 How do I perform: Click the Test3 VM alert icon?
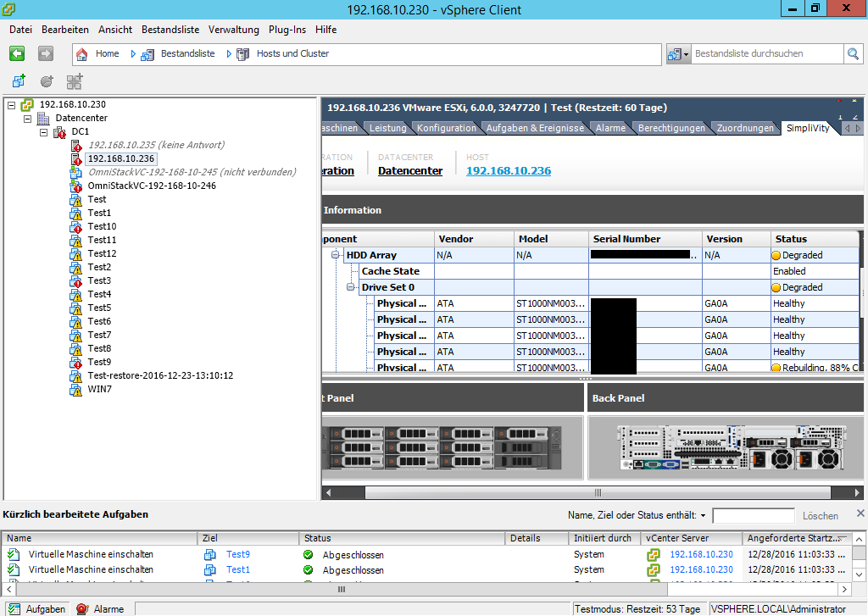click(75, 281)
